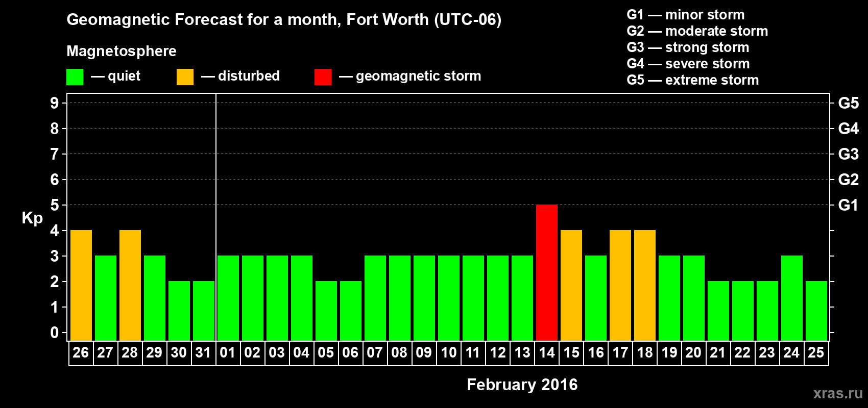
Task: Click date label 01 on the axis
Action: coord(228,353)
